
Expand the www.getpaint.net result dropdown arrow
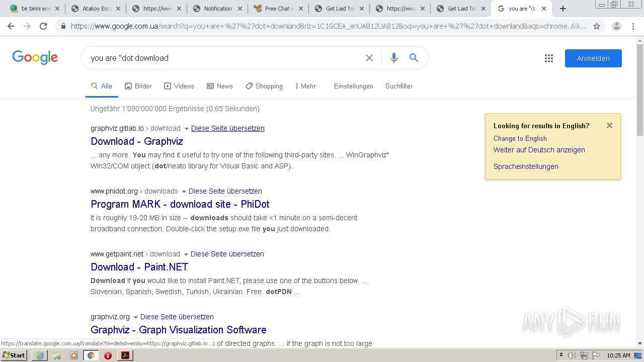pyautogui.click(x=186, y=254)
